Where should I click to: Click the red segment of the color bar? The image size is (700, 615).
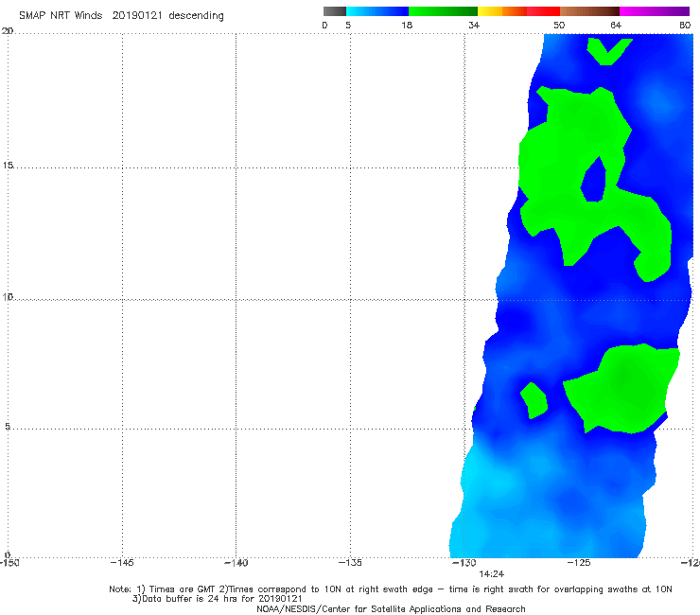543,11
